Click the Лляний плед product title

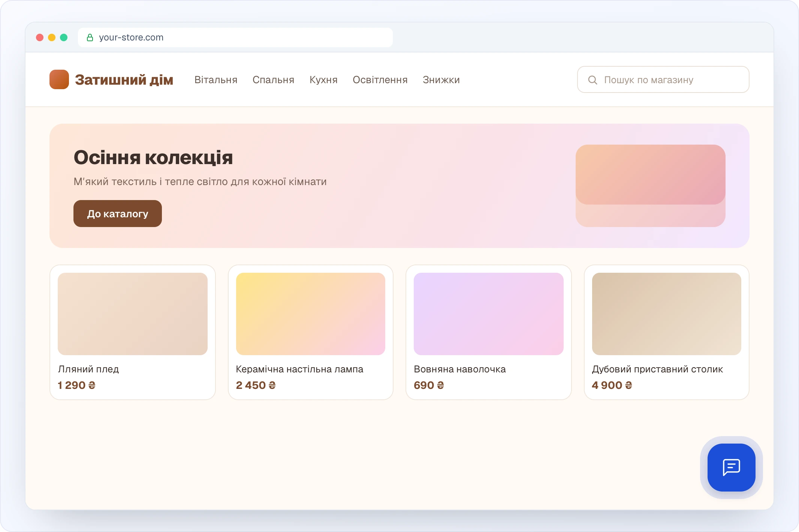tap(88, 369)
